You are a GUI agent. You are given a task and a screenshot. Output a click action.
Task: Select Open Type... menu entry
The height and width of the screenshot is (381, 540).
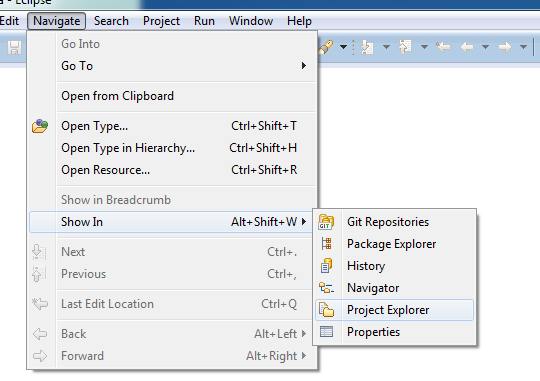click(173, 126)
